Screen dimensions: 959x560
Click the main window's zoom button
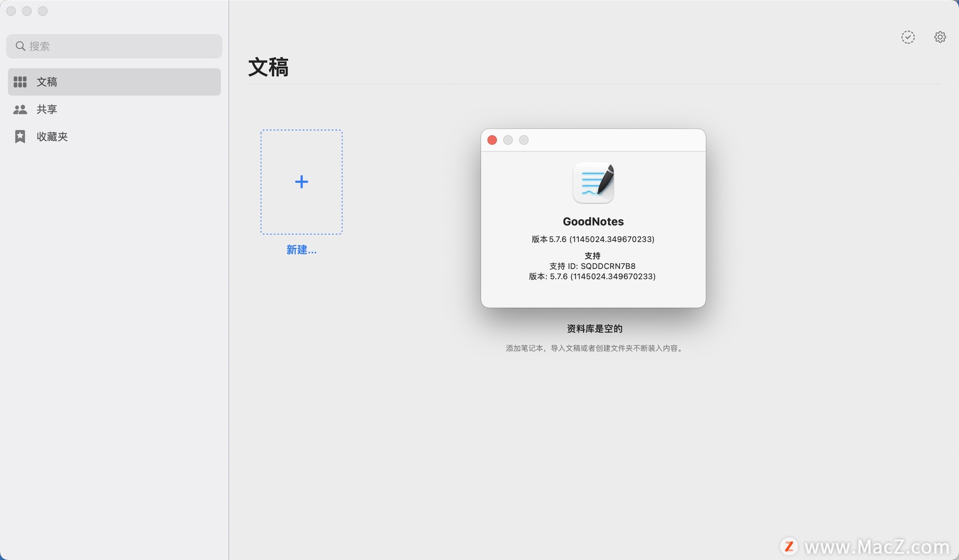(x=43, y=11)
